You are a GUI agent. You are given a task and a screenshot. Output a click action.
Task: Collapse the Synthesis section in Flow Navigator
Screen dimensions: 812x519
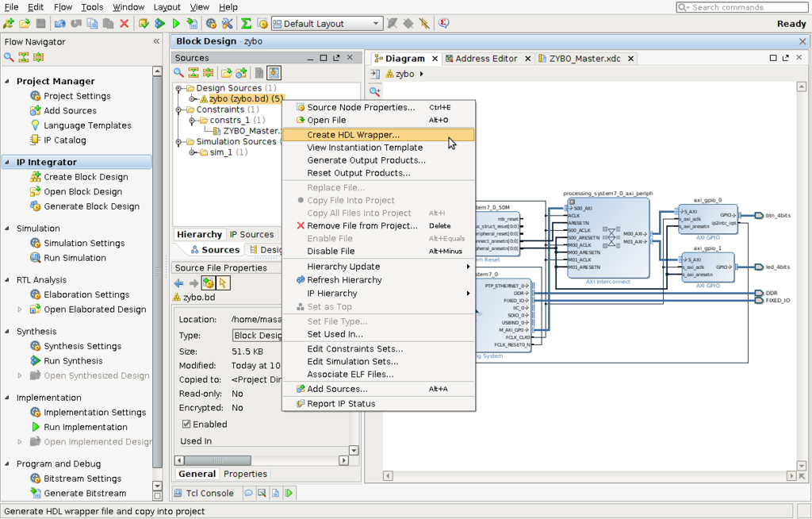(x=8, y=332)
